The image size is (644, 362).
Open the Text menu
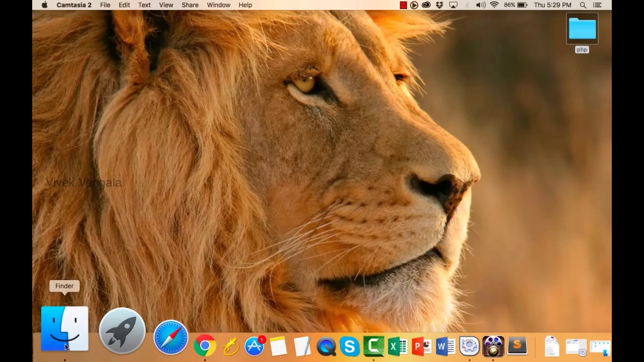click(x=144, y=5)
